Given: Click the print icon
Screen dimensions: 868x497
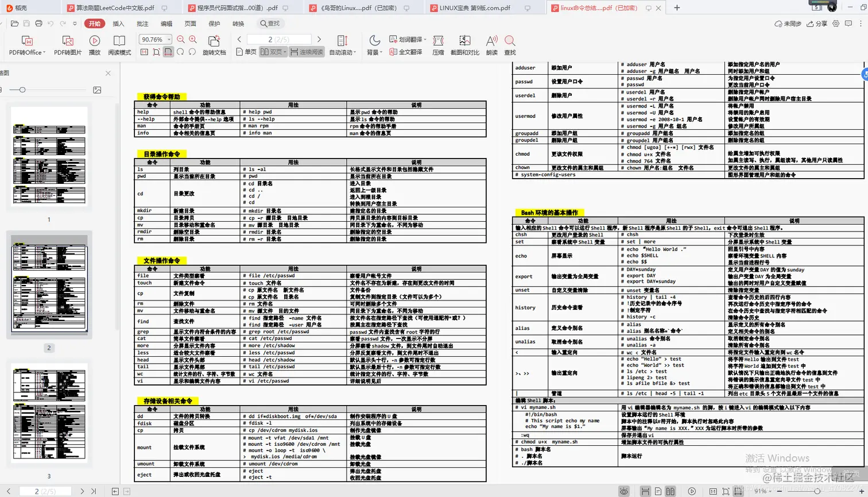Looking at the screenshot, I should click(x=38, y=24).
